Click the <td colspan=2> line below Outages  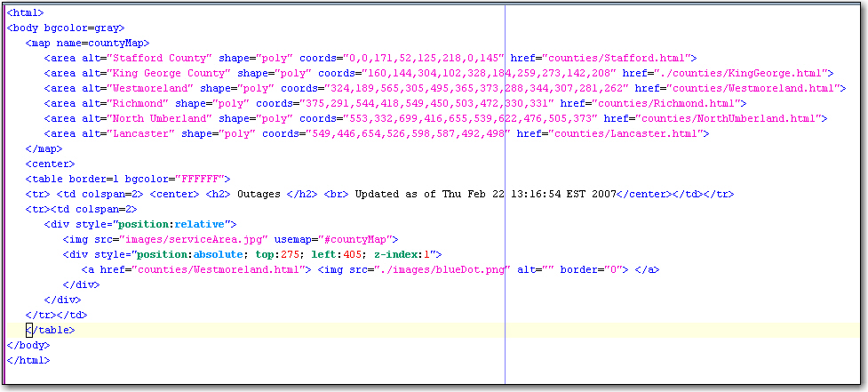(81, 209)
